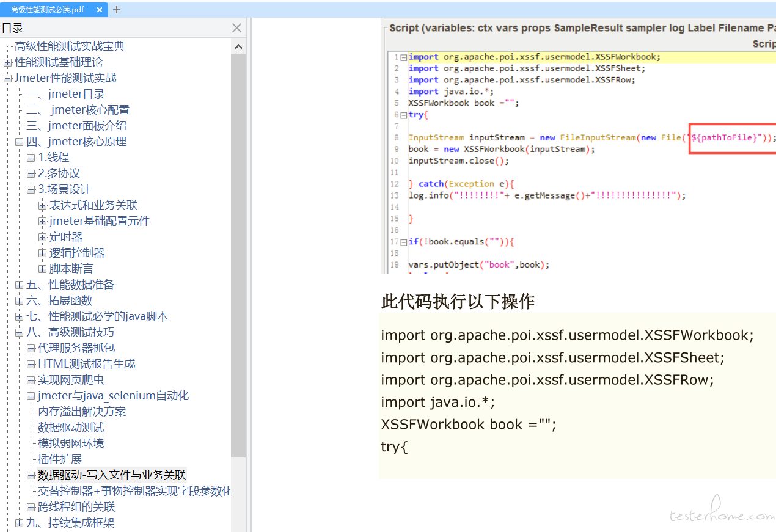Expand 数据驱动-写入文件与业务关联 node
This screenshot has height=532, width=776.
tap(31, 475)
